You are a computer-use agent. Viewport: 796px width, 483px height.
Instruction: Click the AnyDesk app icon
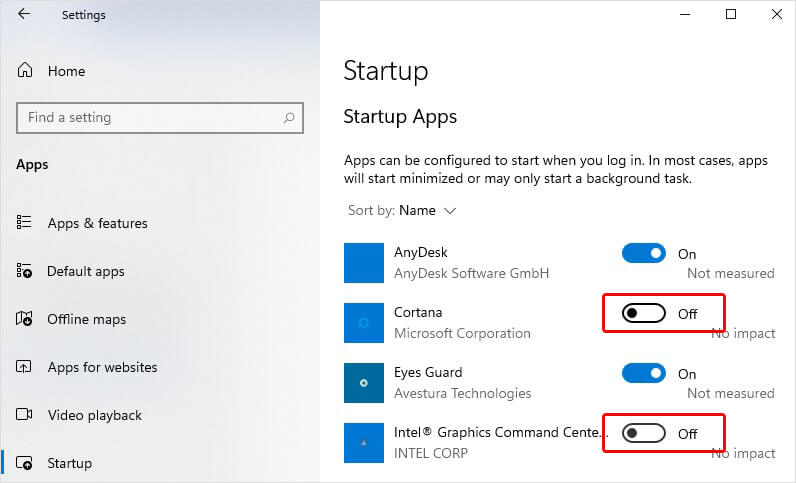coord(364,263)
